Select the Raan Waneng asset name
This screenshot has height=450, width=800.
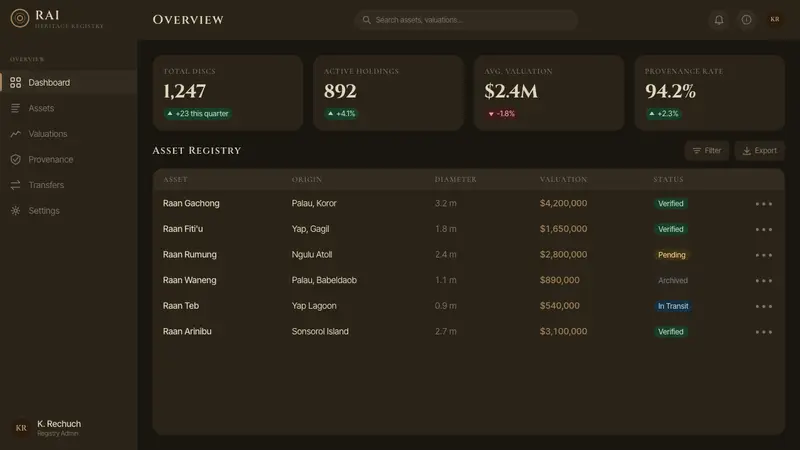coord(189,280)
